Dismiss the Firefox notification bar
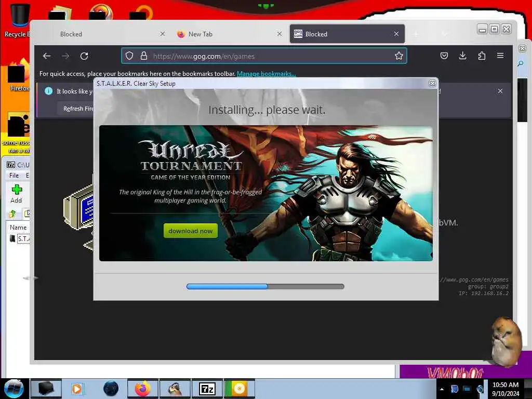Screen dimensions: 532x399 pyautogui.click(x=500, y=91)
